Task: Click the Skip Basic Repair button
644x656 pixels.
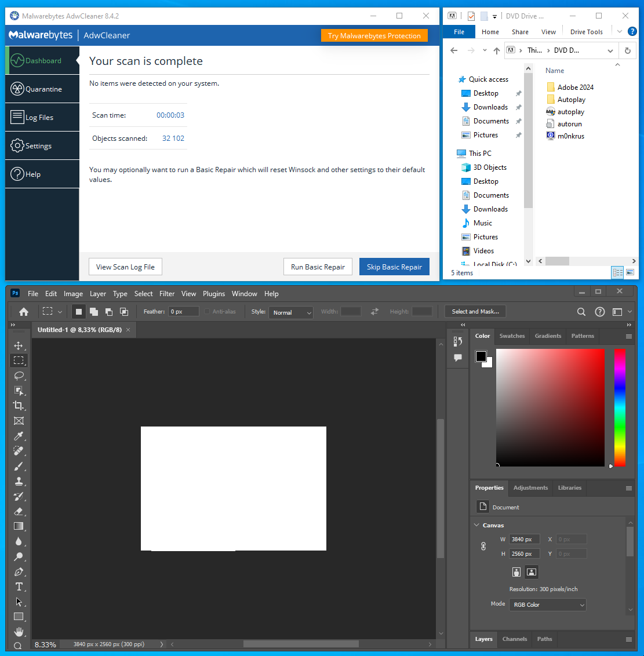Action: pyautogui.click(x=394, y=267)
